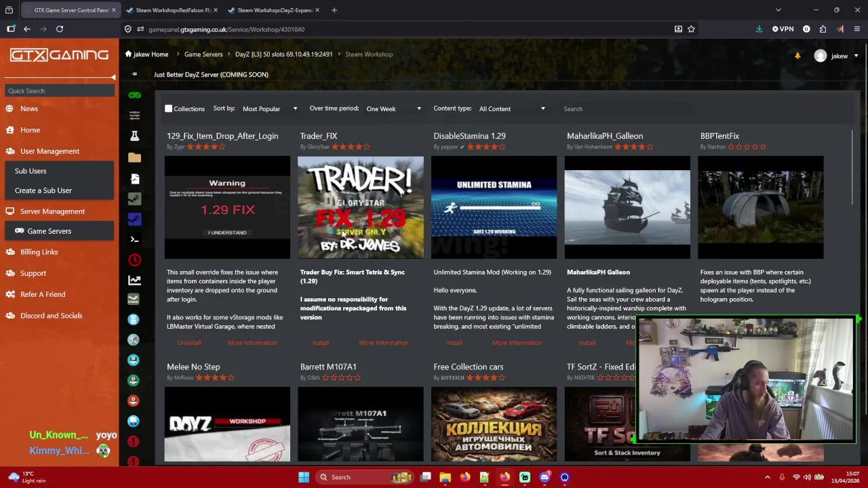Reload the page with the refresh icon

point(60,29)
